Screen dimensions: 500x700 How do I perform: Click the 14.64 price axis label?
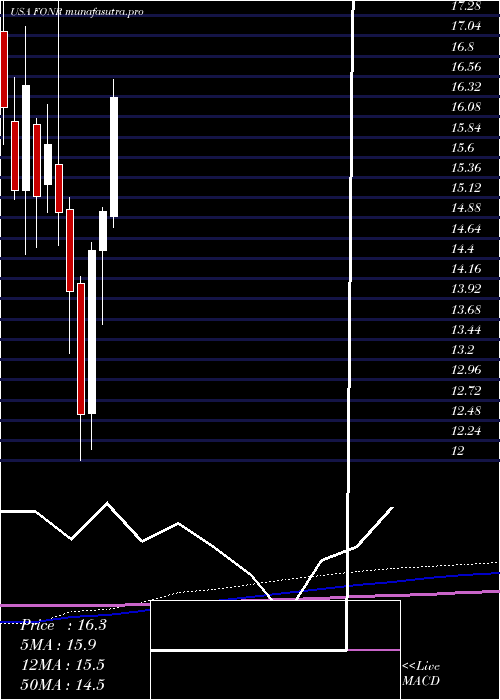click(466, 229)
